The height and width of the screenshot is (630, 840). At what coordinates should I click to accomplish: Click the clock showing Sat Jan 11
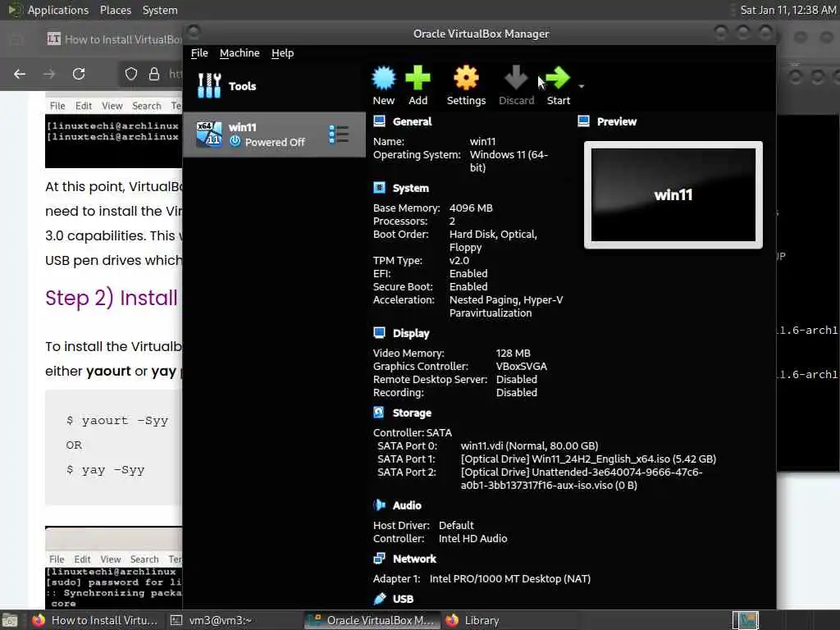[788, 10]
